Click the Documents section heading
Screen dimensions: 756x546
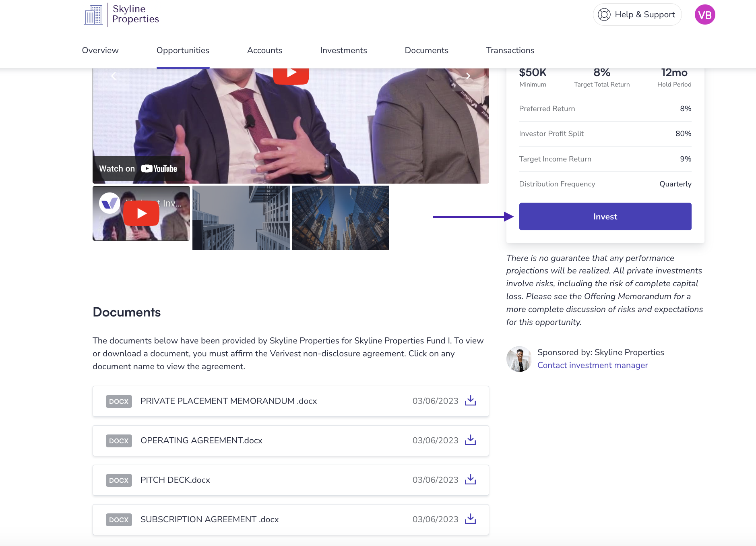(x=127, y=312)
